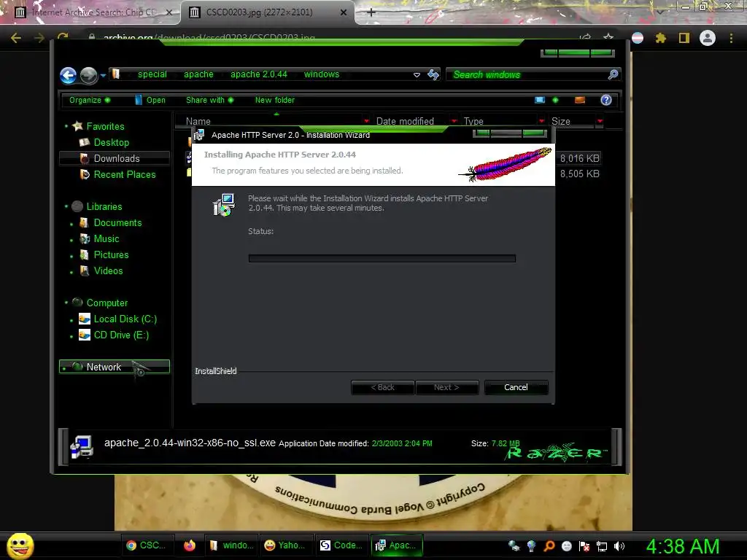Open Desktop under Favorites
Screen dimensions: 747x560
(111, 142)
